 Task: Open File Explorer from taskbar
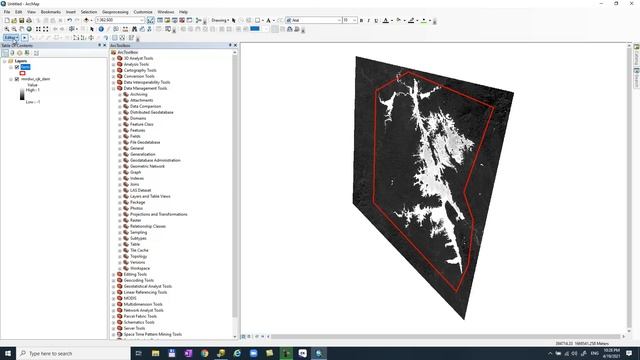(x=156, y=353)
